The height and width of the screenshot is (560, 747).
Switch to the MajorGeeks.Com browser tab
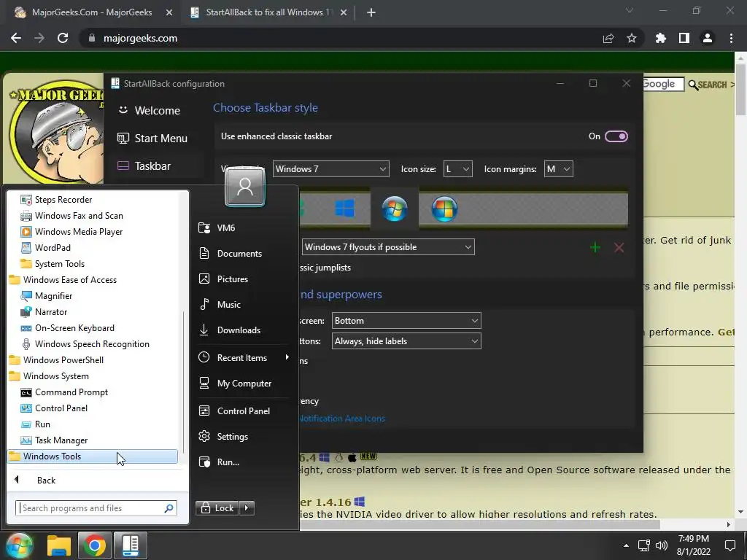(x=90, y=12)
